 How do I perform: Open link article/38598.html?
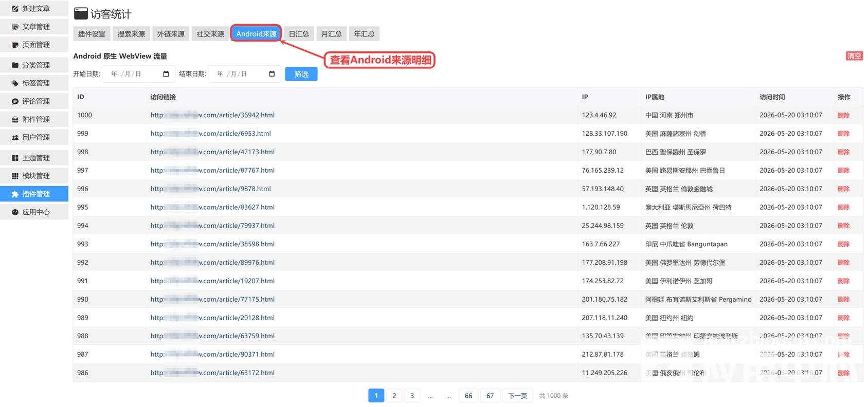212,244
